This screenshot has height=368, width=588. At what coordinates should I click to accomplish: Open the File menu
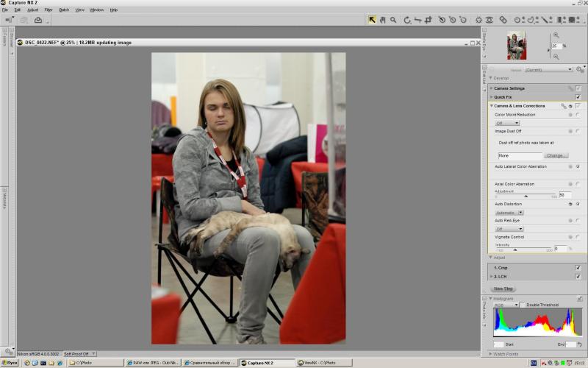(5, 10)
